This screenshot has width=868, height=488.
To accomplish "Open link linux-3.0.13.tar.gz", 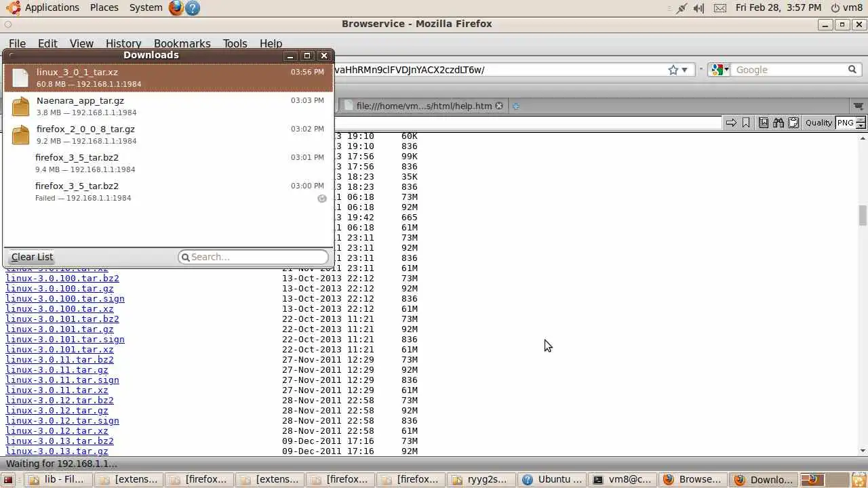I will 57,451.
